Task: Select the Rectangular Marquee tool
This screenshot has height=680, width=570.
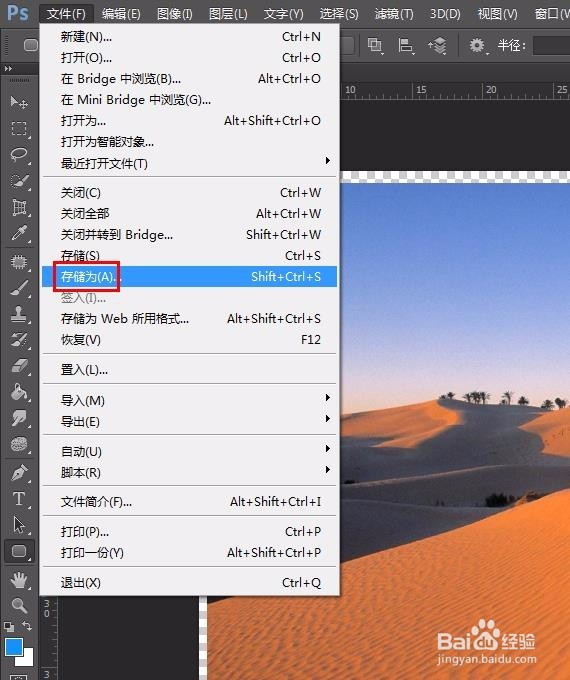Action: click(x=19, y=128)
